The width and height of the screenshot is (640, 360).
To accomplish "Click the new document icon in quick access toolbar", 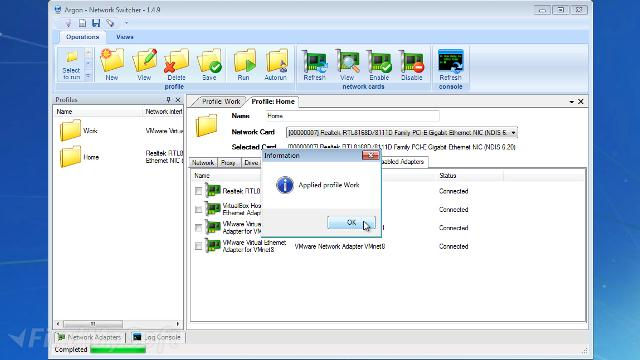I will click(x=82, y=23).
